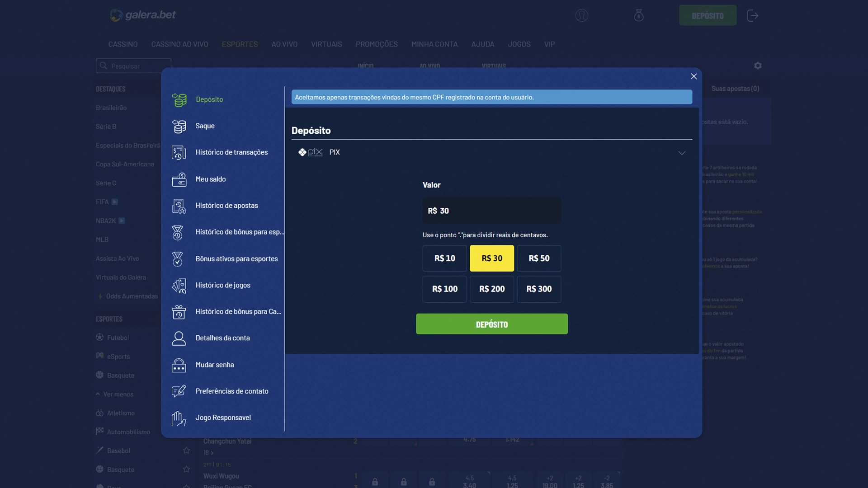Open the VIRTUAIS menu item
This screenshot has width=868, height=488.
tap(326, 44)
